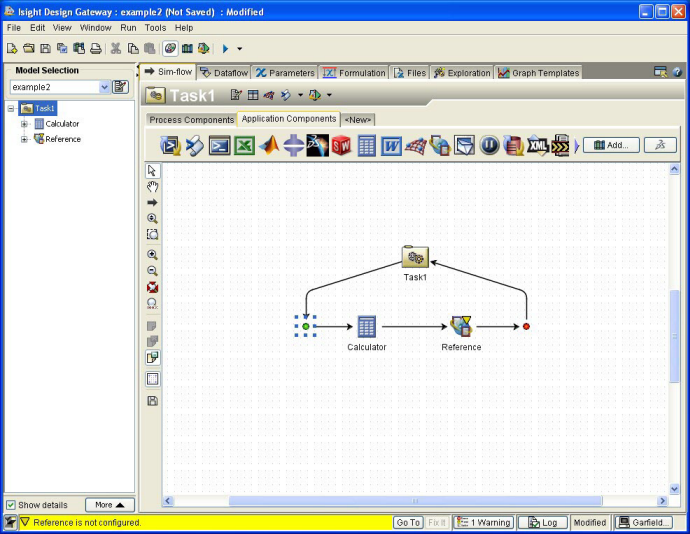This screenshot has height=534, width=690.
Task: Select the XML component icon
Action: [x=537, y=146]
